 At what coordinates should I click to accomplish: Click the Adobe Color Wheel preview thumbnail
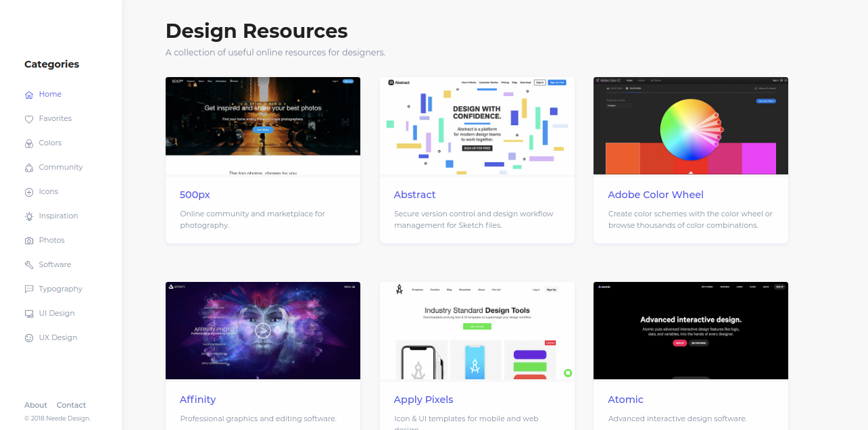click(x=691, y=126)
